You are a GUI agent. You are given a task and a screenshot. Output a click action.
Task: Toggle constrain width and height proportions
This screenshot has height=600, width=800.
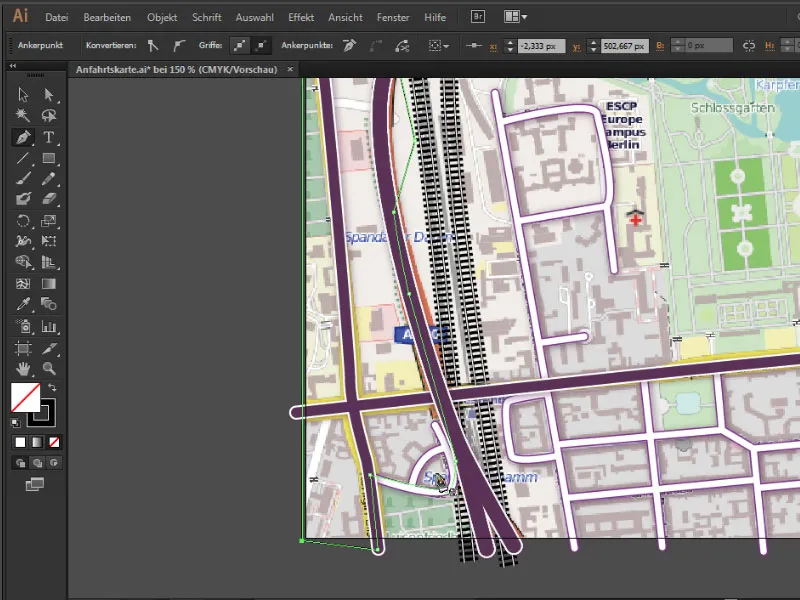748,46
